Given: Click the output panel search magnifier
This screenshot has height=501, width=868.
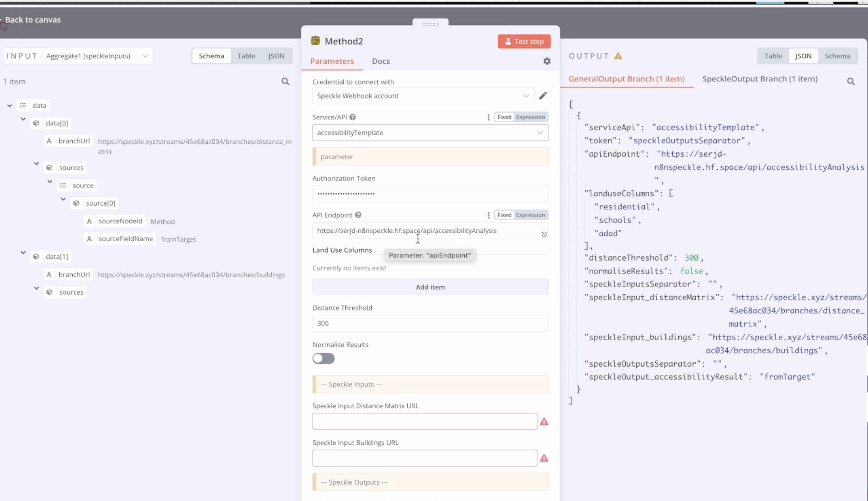Looking at the screenshot, I should click(x=850, y=82).
